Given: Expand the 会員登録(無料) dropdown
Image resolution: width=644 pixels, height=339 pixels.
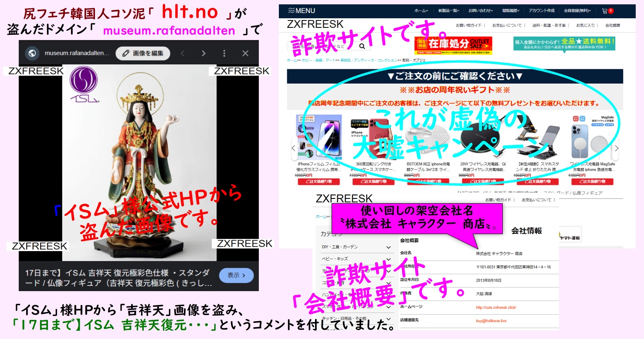Looking at the screenshot, I should (578, 10).
